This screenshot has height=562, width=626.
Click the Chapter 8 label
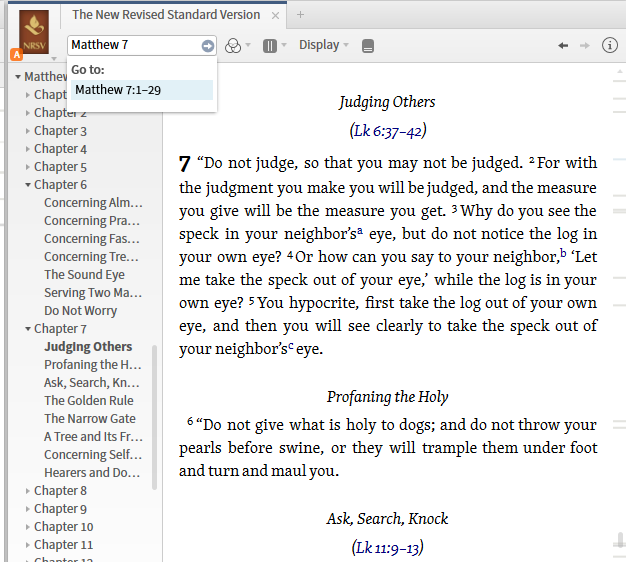point(60,491)
